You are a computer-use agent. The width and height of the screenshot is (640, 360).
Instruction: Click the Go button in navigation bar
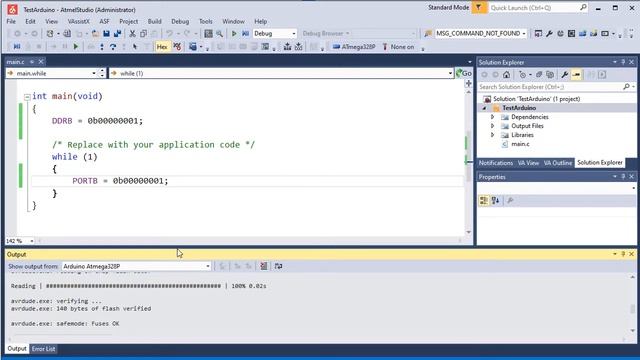tap(464, 73)
